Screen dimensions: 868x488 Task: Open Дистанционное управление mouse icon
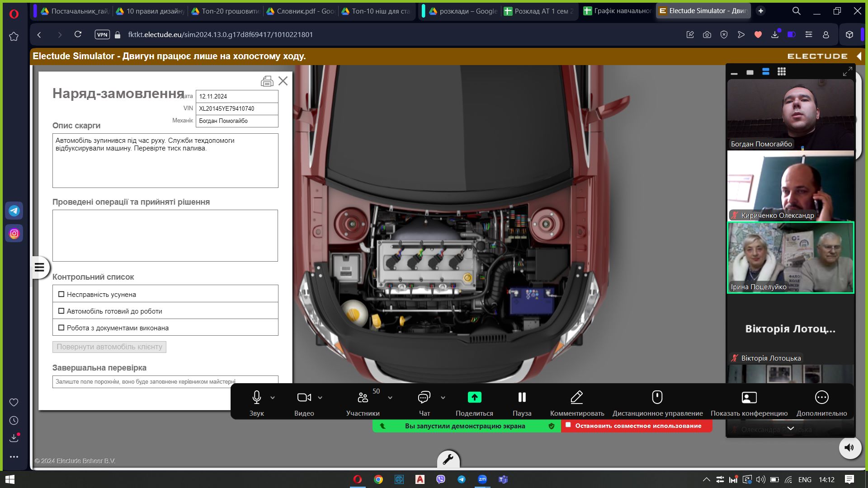[657, 397]
